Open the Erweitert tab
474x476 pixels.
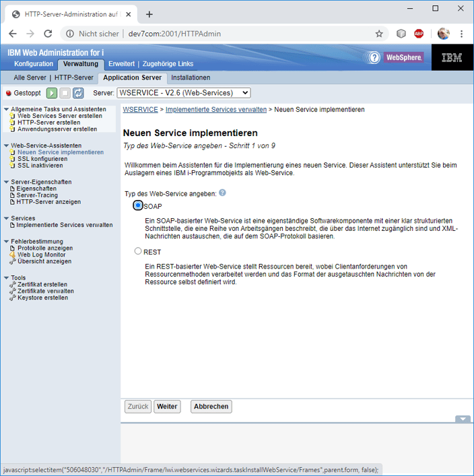[121, 64]
